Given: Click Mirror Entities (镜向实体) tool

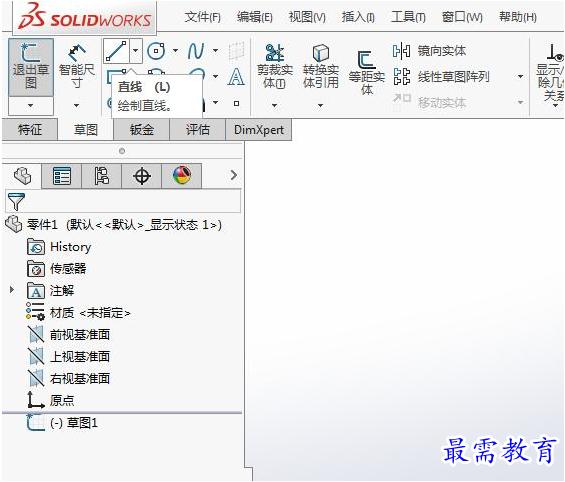Looking at the screenshot, I should 430,51.
